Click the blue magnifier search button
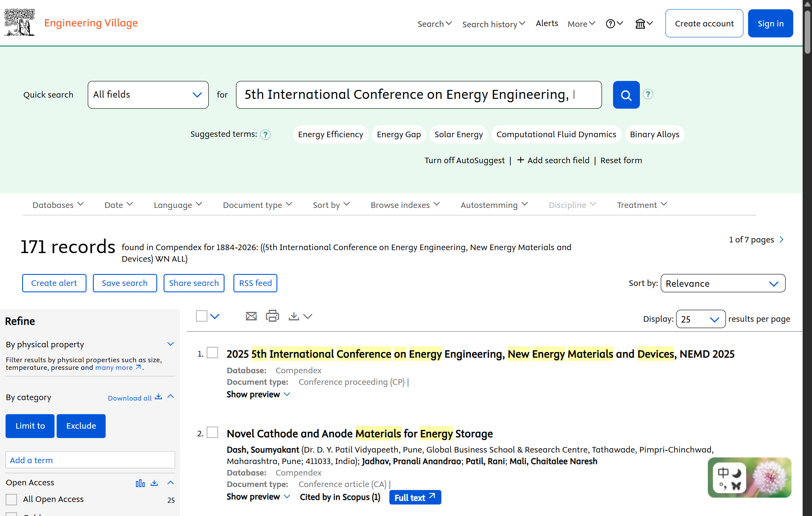This screenshot has height=516, width=812. pos(626,95)
